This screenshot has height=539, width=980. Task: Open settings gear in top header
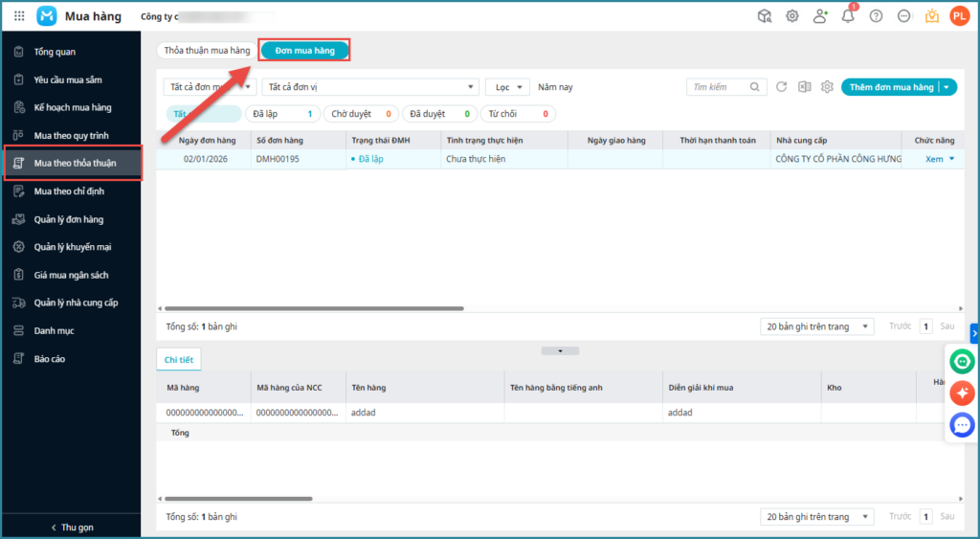click(x=792, y=16)
